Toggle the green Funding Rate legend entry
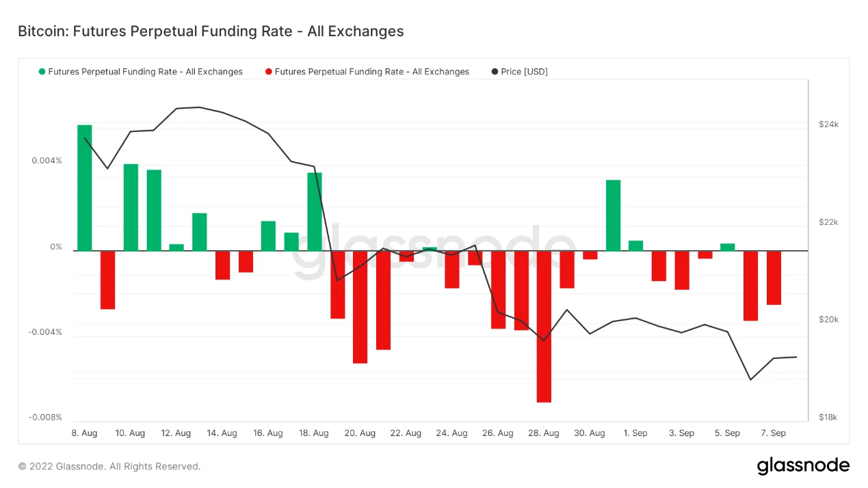 141,72
